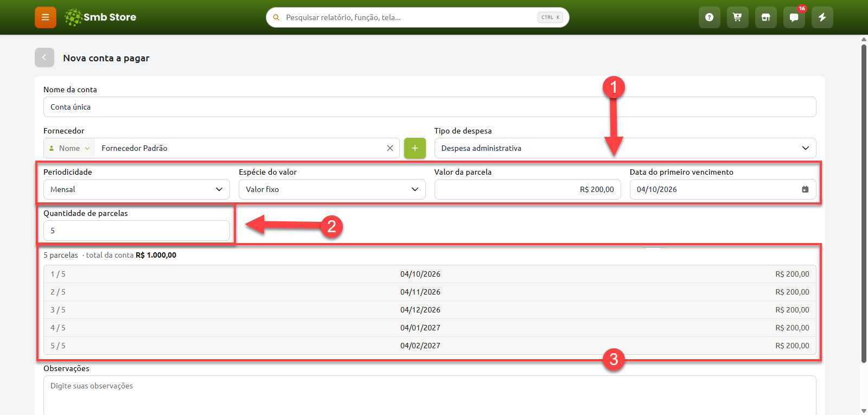Clear the Fornecedor Padrão selection
This screenshot has height=415, width=868.
[x=390, y=148]
